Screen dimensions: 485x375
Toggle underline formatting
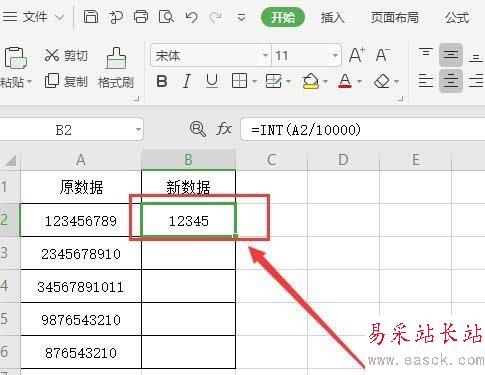tap(212, 81)
